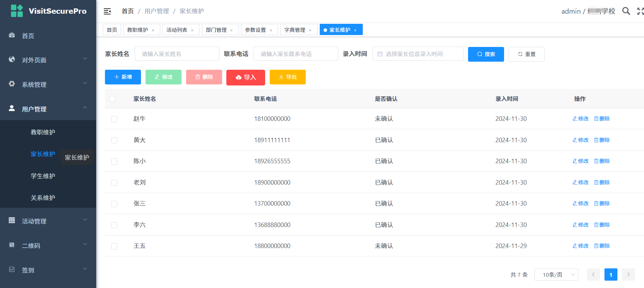Image resolution: width=644 pixels, height=288 pixels.
Task: Click next page arrow in pagination
Action: (x=628, y=275)
